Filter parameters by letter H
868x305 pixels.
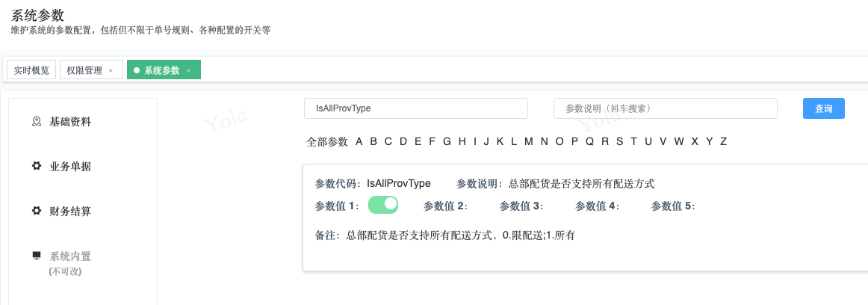[x=462, y=142]
